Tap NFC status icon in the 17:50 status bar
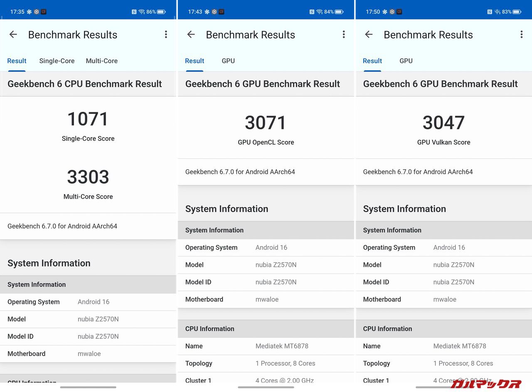Image resolution: width=532 pixels, height=392 pixels. click(490, 12)
